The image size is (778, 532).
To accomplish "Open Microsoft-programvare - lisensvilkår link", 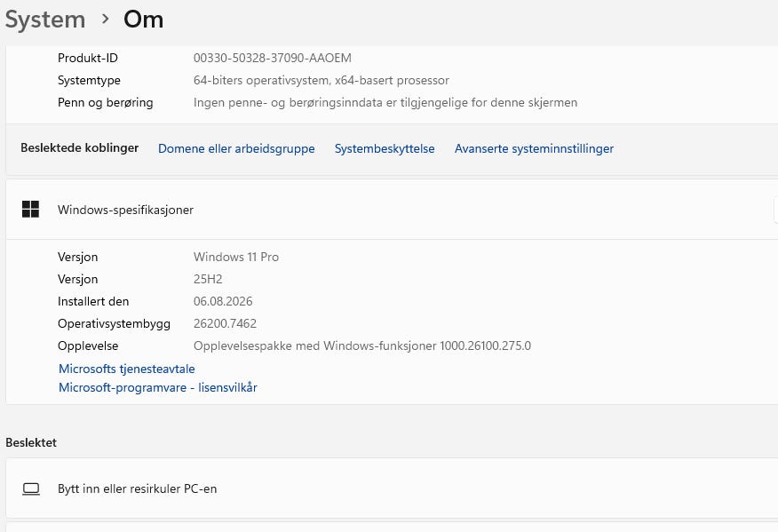I will pyautogui.click(x=158, y=387).
